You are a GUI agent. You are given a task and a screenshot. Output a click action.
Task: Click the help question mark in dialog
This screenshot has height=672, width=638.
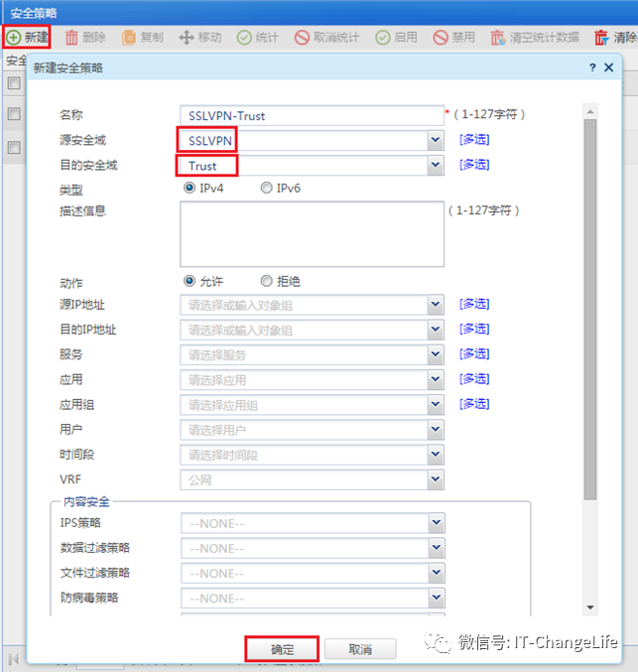tap(592, 67)
